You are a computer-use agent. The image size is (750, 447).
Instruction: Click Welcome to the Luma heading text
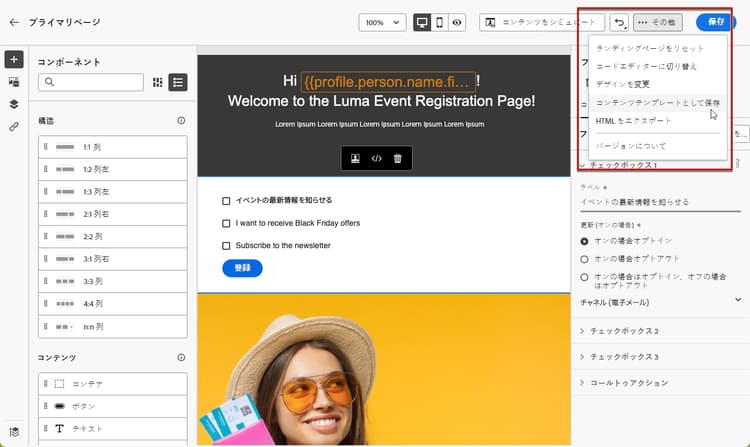tap(381, 101)
